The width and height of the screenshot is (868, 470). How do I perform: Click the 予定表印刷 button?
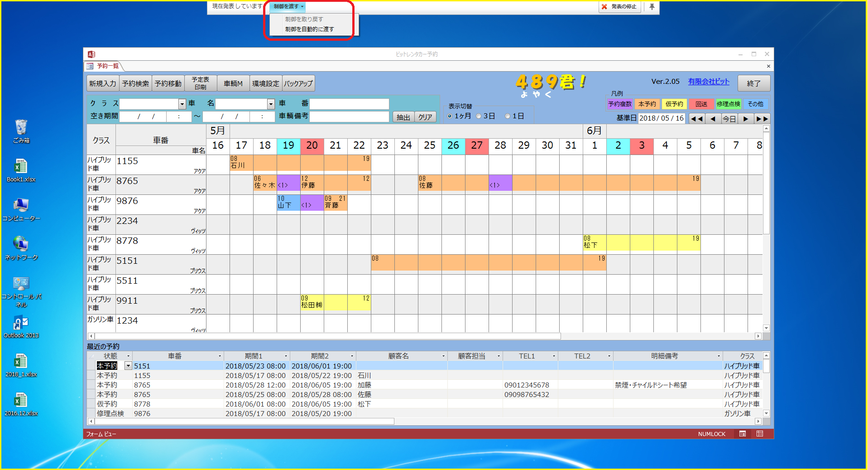coord(201,83)
